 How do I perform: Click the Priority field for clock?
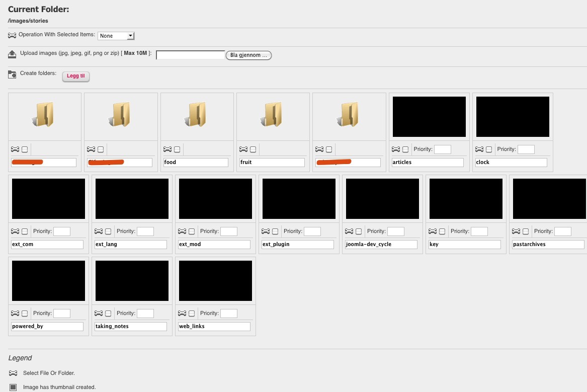point(526,149)
